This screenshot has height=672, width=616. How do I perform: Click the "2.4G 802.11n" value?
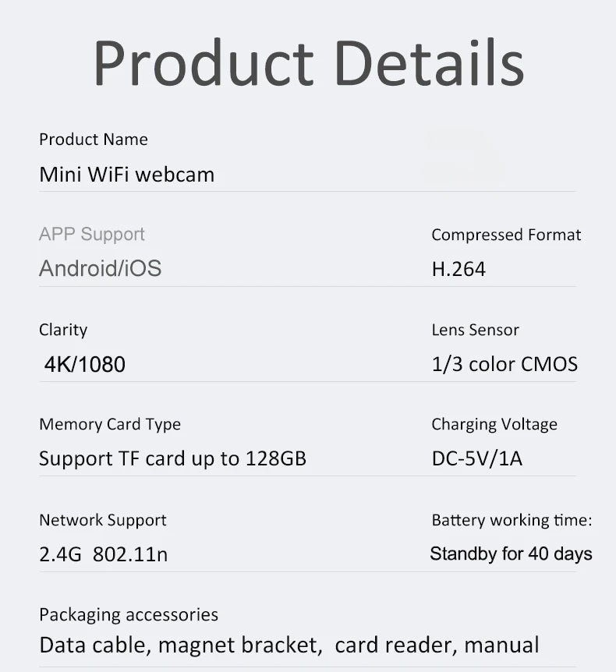pos(103,554)
